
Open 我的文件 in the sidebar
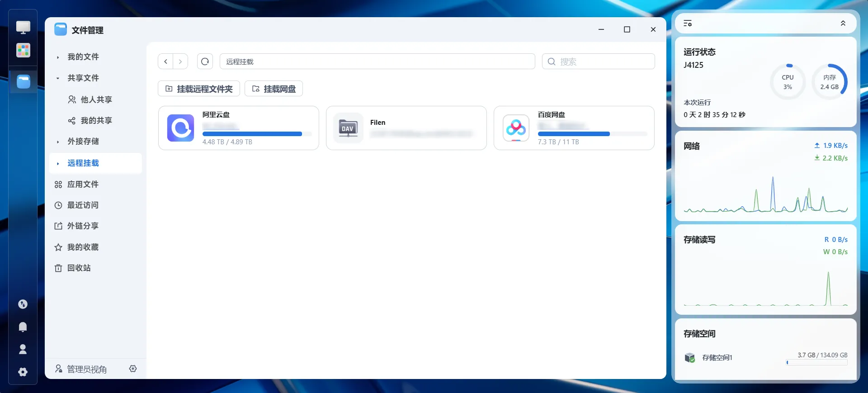coord(83,57)
